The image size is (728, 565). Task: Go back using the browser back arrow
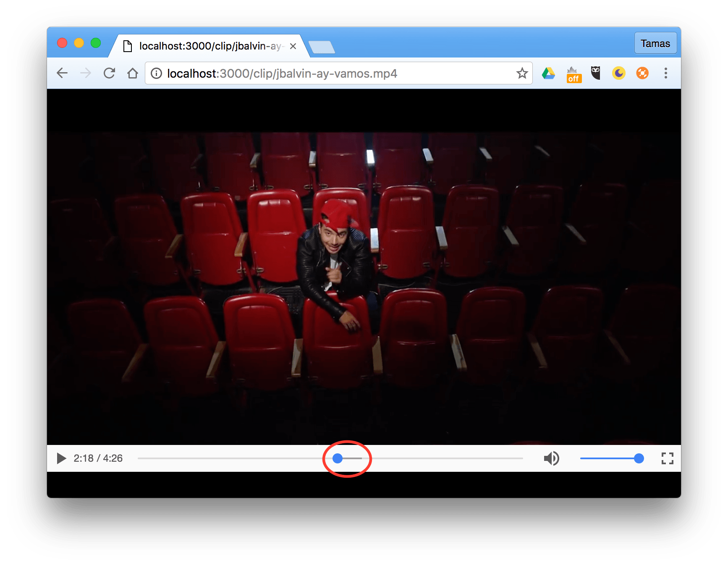pyautogui.click(x=62, y=73)
